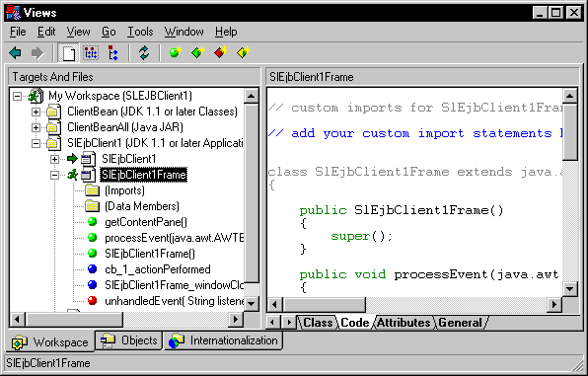
Task: Collapse the SlEjbClient1 application node
Action: point(36,143)
